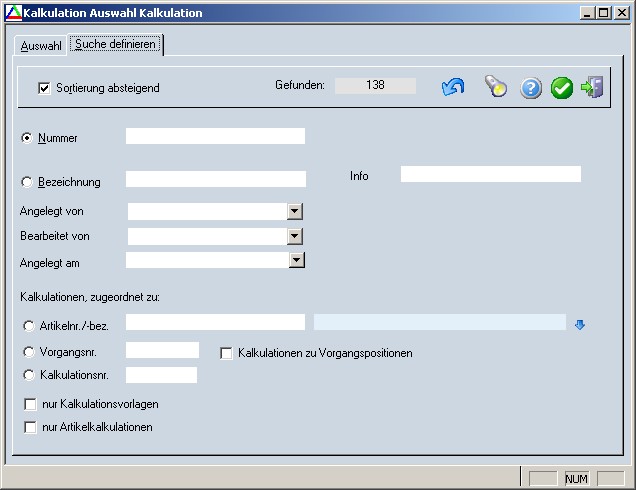Enable nur Kalkulationsvorlagen checkbox
The image size is (636, 490).
click(31, 404)
